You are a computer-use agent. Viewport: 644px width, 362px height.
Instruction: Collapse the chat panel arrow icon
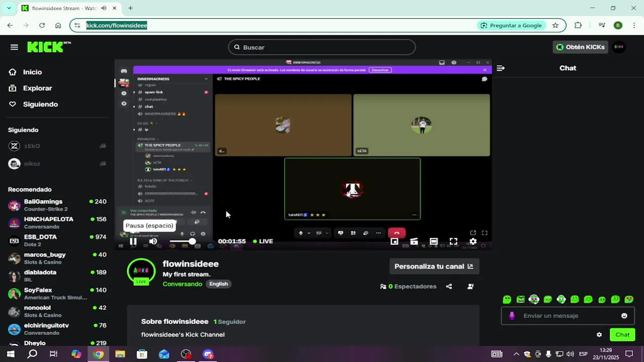coord(501,68)
